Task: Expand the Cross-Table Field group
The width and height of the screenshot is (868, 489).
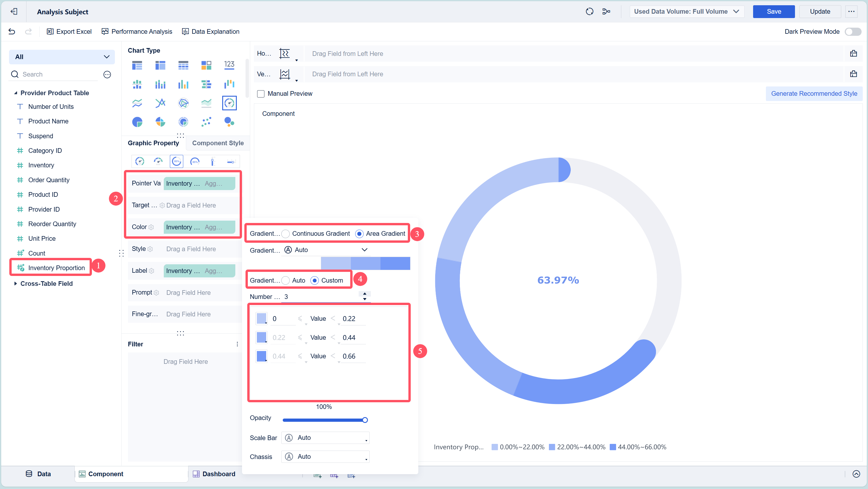Action: point(15,284)
